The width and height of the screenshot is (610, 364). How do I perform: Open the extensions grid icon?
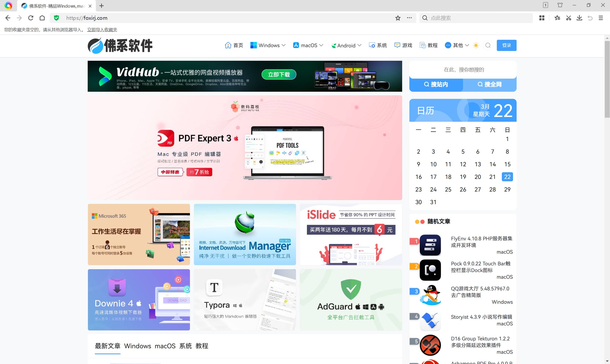coord(542,18)
